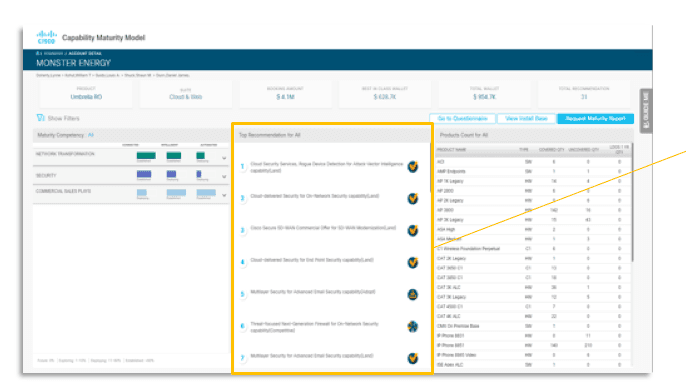The width and height of the screenshot is (686, 388).
Task: Expand the Commercial Sales Plays row
Action: 224,195
